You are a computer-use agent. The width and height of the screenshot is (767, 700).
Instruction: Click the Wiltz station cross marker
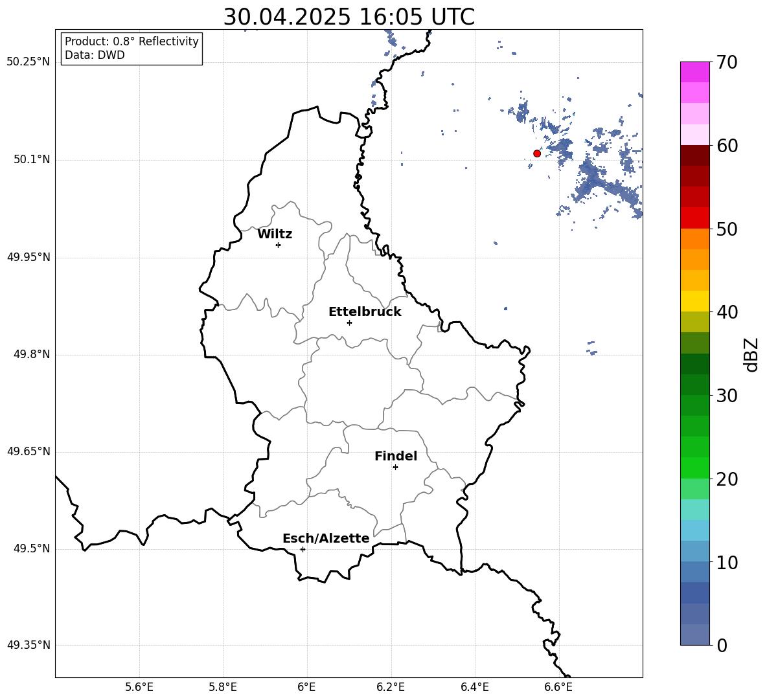click(x=279, y=245)
